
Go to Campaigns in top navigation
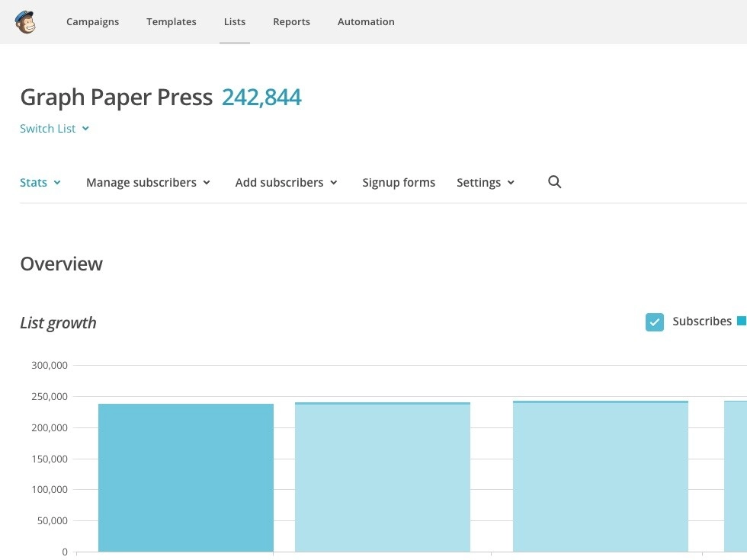point(92,22)
